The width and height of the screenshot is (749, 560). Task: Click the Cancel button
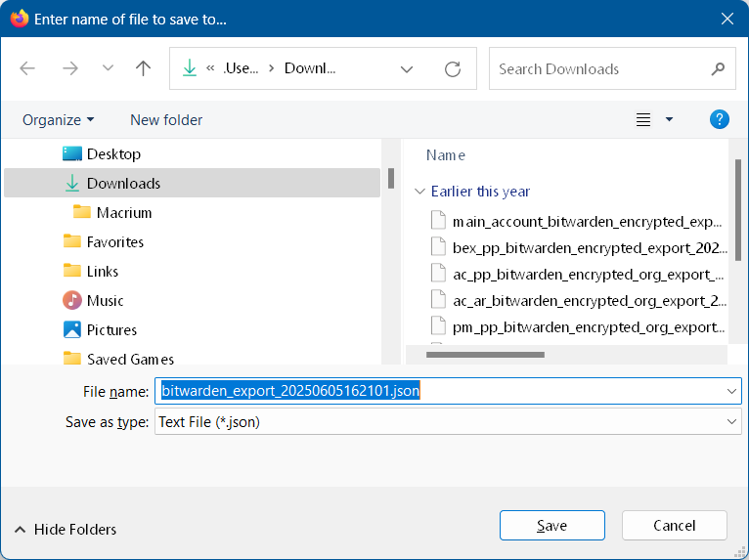coord(674,525)
